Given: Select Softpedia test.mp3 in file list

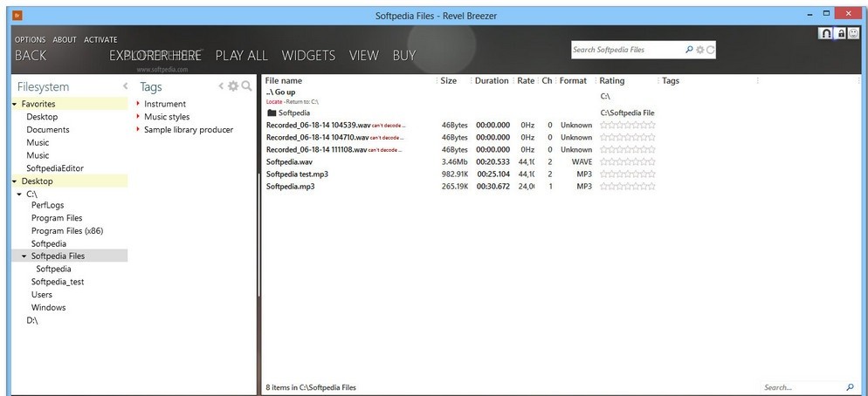Looking at the screenshot, I should 297,174.
